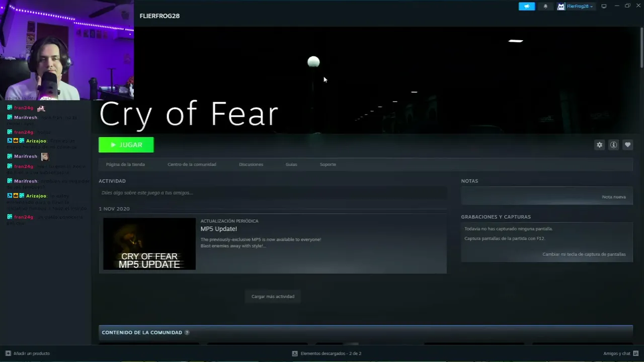This screenshot has height=362, width=644.
Task: Click the Contenido de la comunidad help icon
Action: 187,332
